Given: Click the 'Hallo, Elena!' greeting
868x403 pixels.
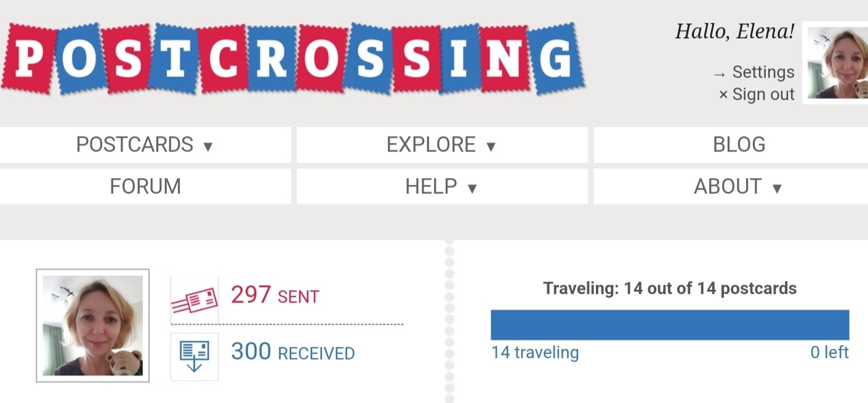Looking at the screenshot, I should tap(735, 31).
